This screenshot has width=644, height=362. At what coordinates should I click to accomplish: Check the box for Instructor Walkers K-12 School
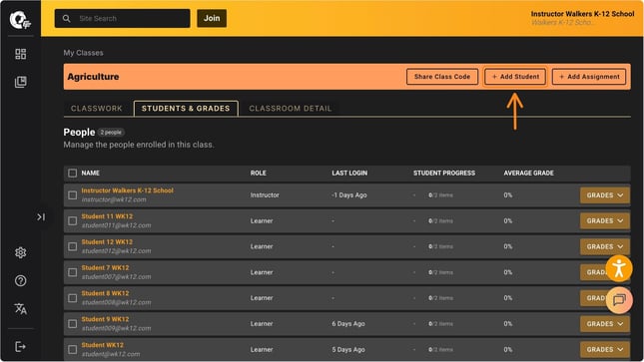coord(72,194)
